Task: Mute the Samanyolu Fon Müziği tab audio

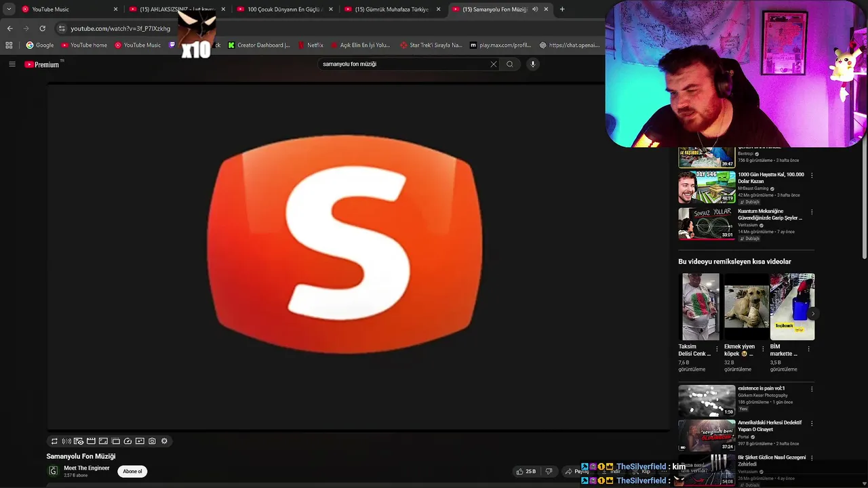Action: coord(535,9)
